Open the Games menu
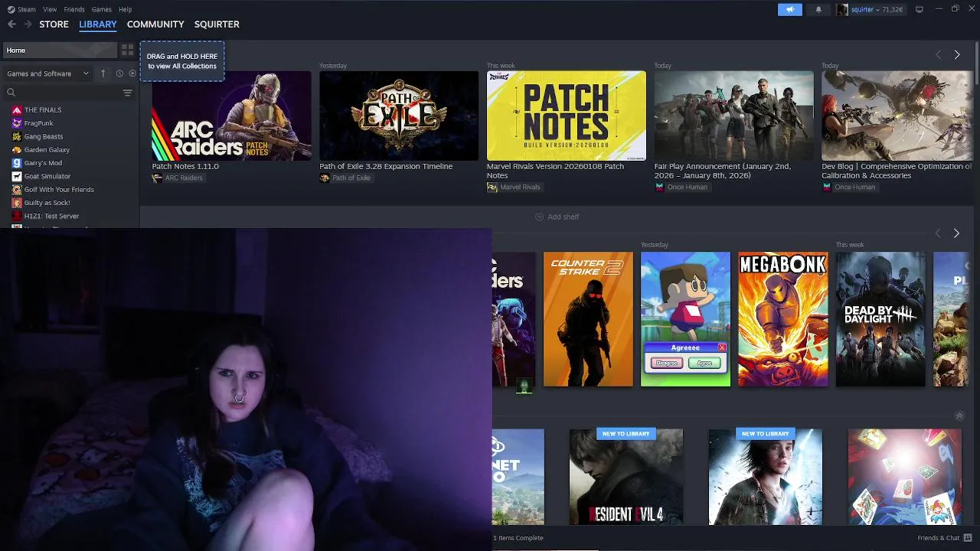980x551 pixels. (x=102, y=9)
